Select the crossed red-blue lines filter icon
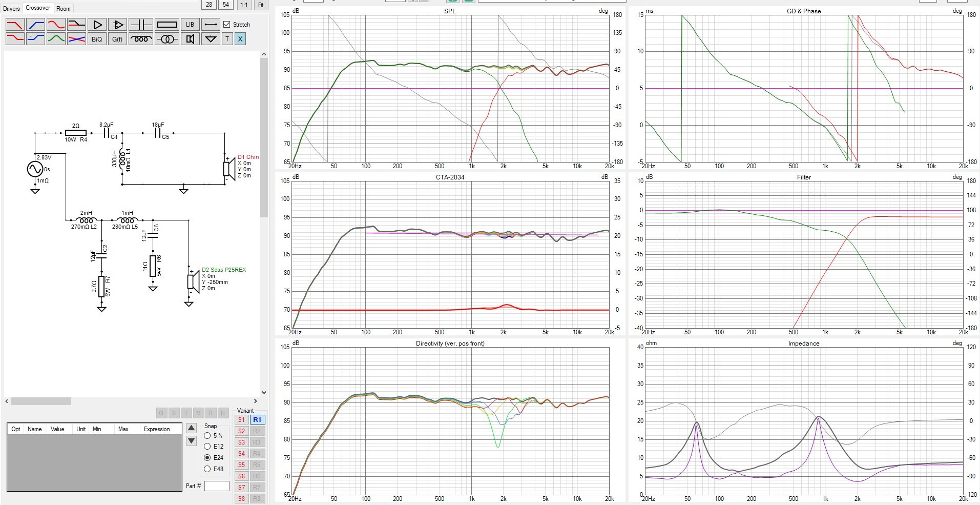980x505 pixels. 76,38
